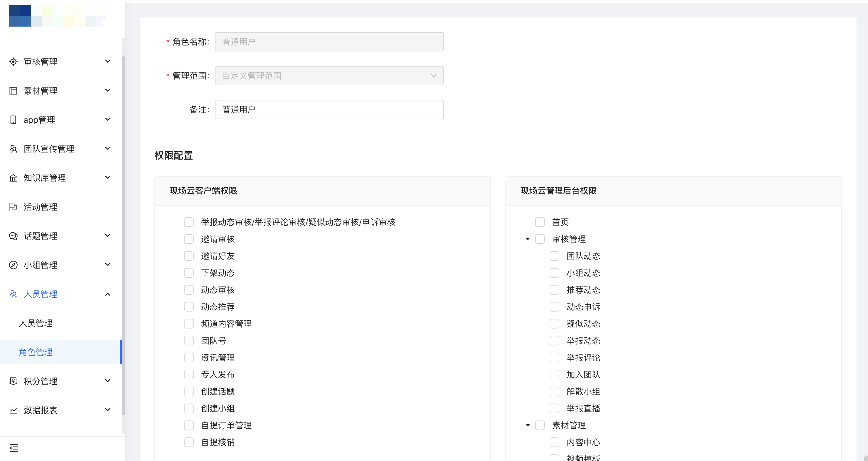Open the 话题管理 menu label

point(41,236)
